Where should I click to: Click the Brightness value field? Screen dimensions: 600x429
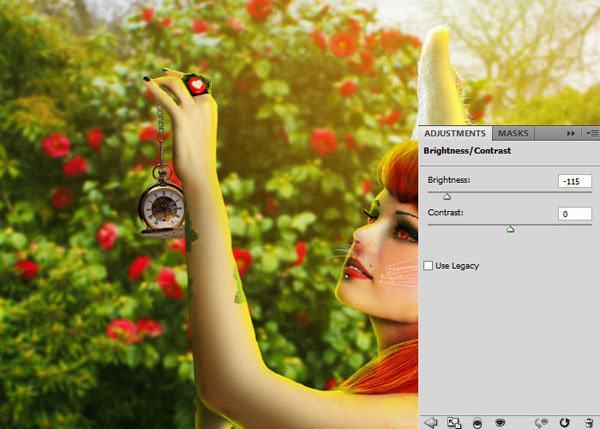575,181
